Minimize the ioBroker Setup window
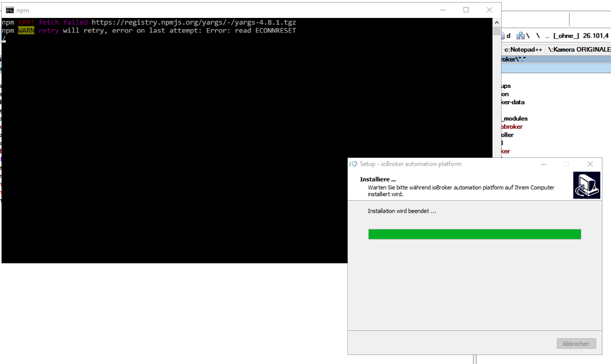611x364 pixels. tap(544, 164)
